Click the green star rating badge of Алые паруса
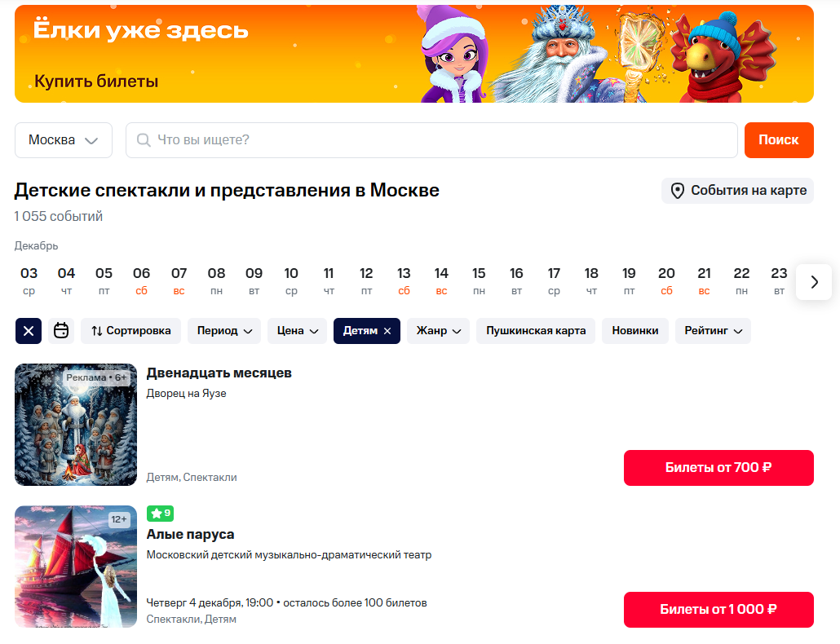The width and height of the screenshot is (840, 644). [160, 514]
